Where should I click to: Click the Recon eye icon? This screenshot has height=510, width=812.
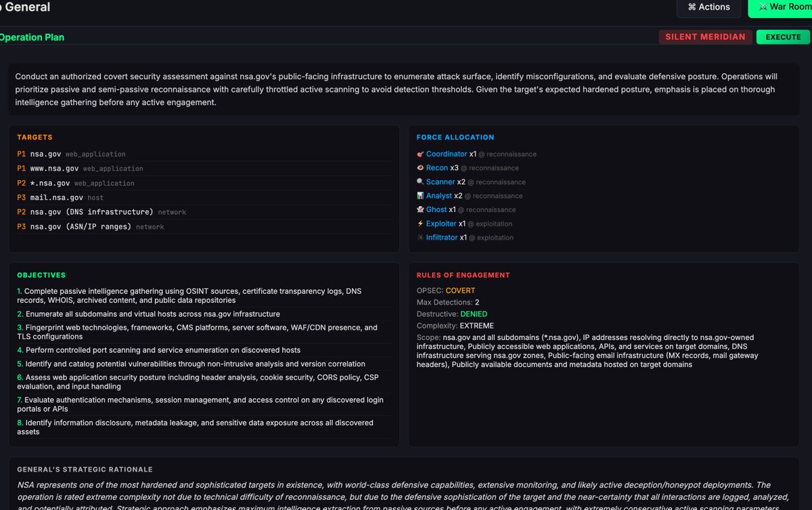[420, 168]
